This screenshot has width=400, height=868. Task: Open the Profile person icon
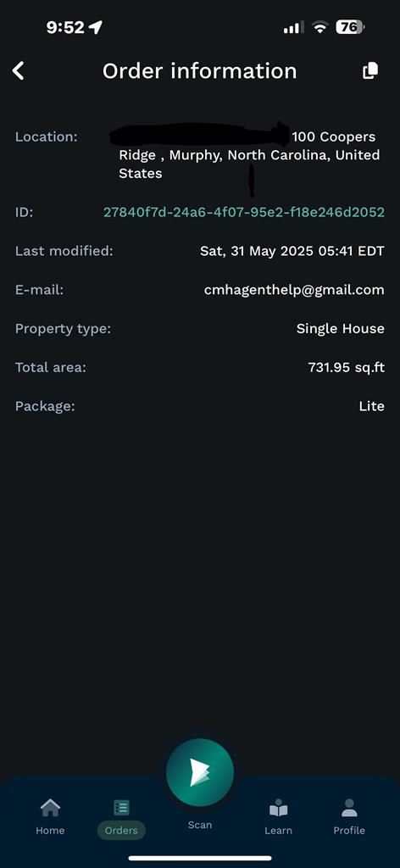[349, 808]
